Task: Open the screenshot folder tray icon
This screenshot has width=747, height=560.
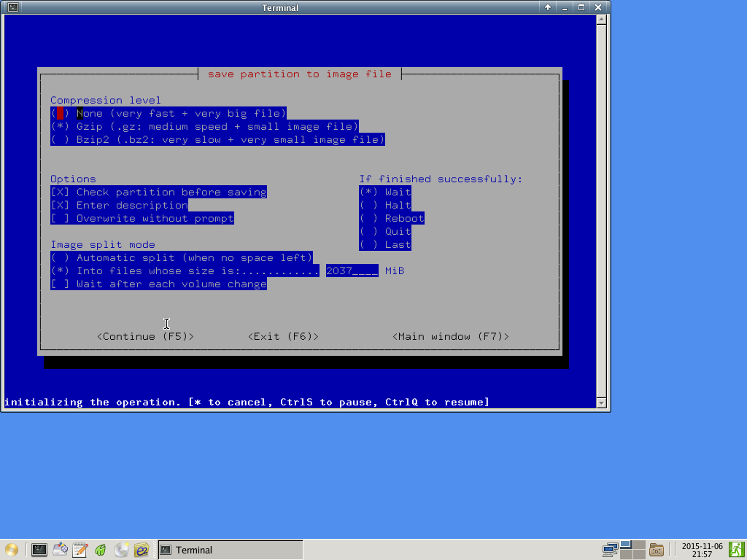Action: [657, 550]
